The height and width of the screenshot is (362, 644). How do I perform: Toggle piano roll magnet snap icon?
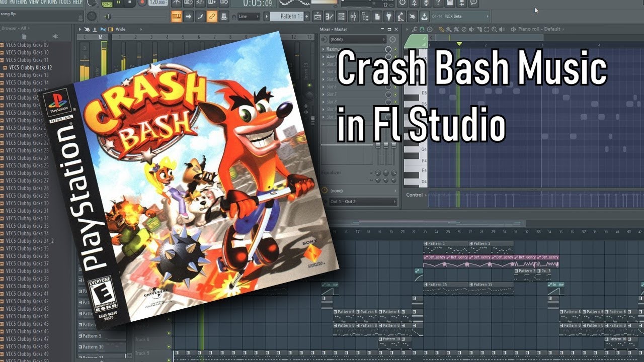coord(422,29)
